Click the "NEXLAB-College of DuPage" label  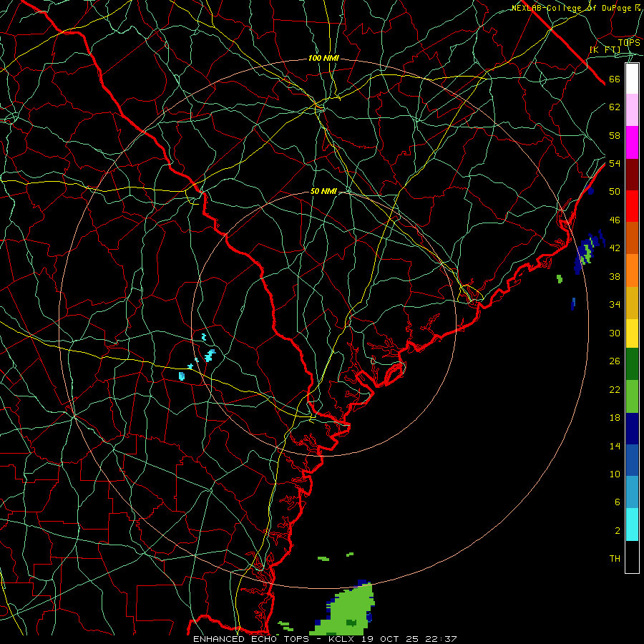pyautogui.click(x=571, y=8)
